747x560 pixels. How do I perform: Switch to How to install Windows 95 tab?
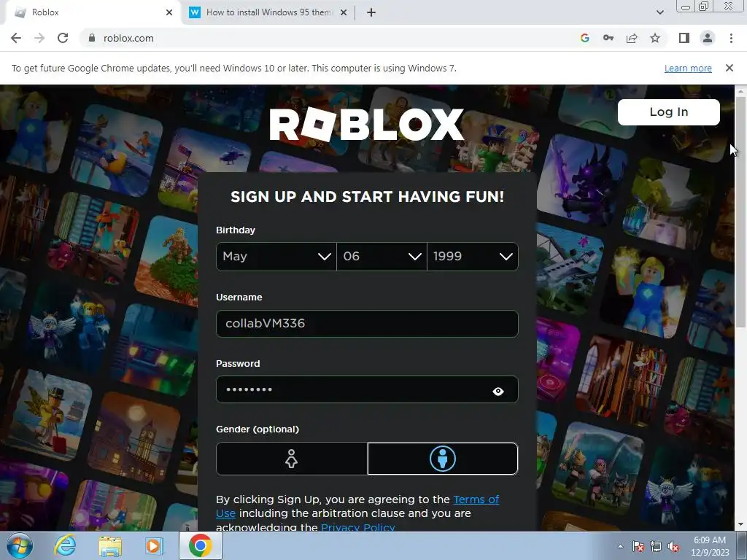coord(268,13)
